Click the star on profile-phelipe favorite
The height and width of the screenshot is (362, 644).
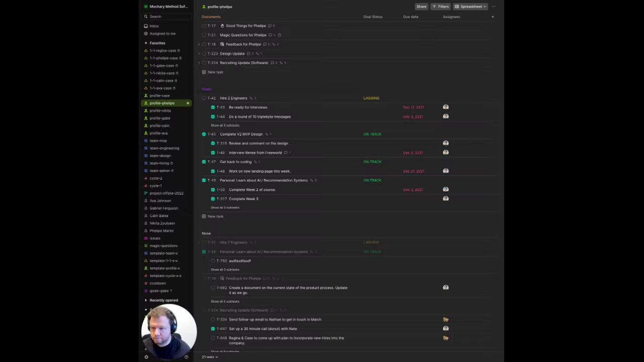tap(188, 103)
